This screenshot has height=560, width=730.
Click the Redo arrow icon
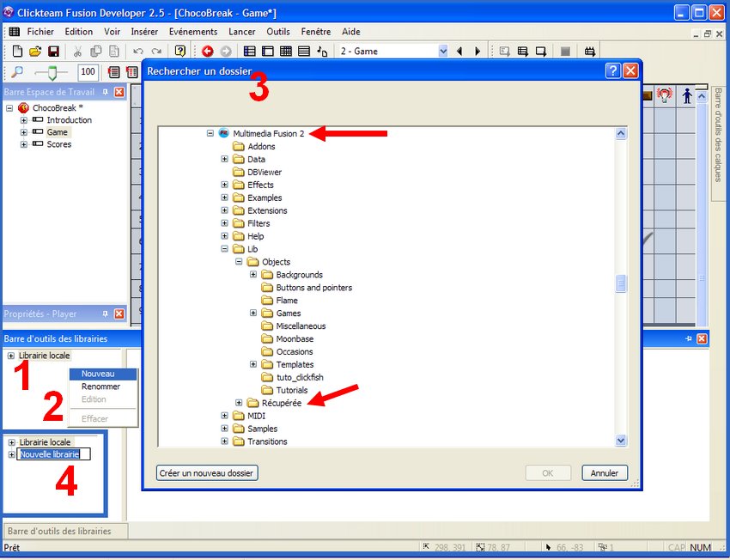point(157,52)
